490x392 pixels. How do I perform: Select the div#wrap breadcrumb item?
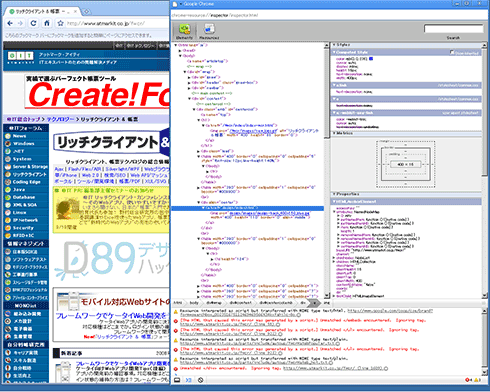coord(214,303)
